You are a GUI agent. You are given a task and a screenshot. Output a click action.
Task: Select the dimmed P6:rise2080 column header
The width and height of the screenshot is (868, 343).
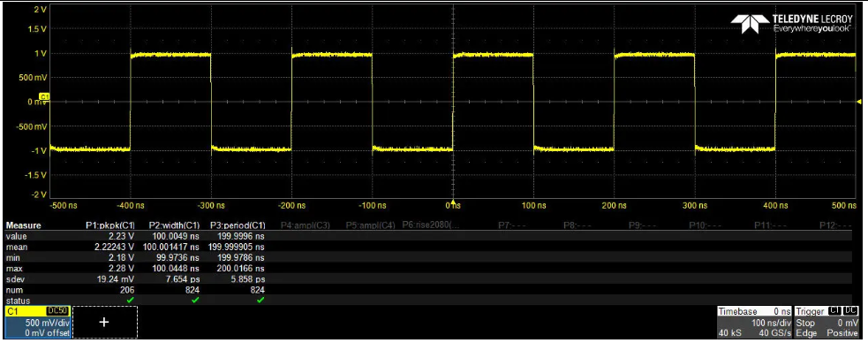point(431,225)
